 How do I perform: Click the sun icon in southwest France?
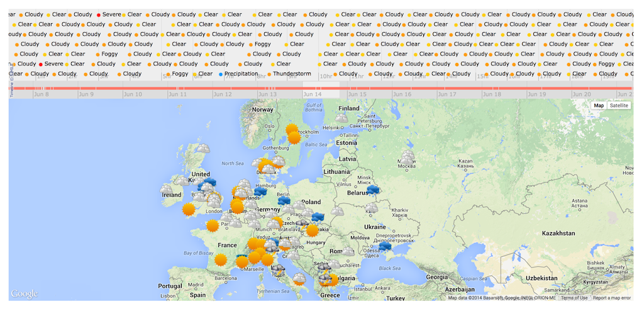(221, 260)
